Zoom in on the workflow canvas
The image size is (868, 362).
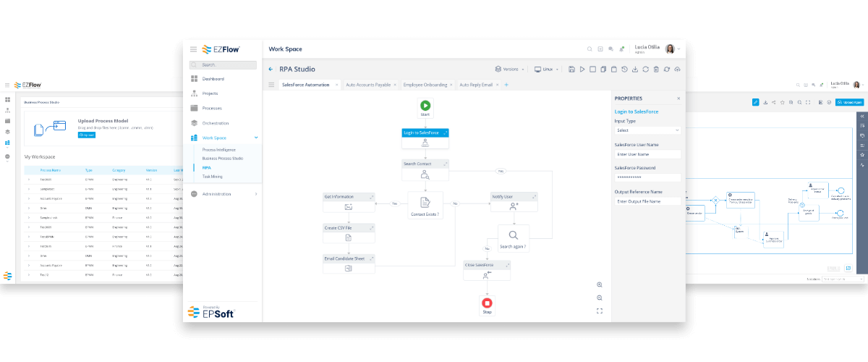pyautogui.click(x=600, y=285)
